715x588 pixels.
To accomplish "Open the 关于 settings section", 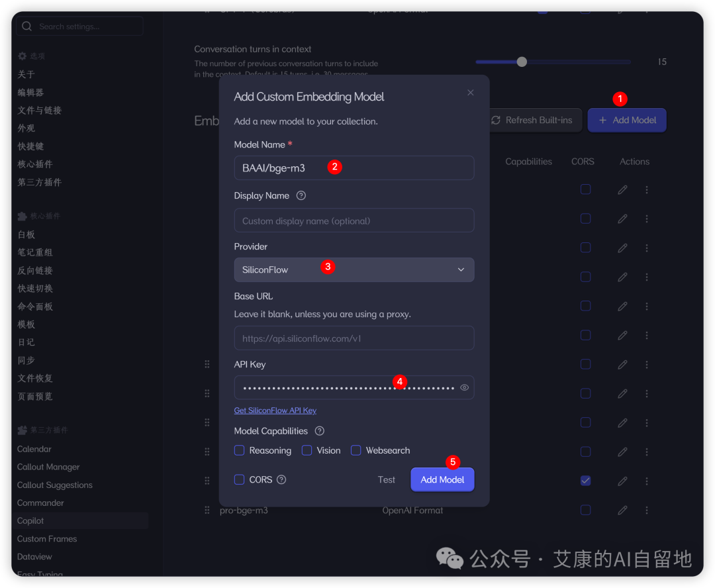I will click(x=26, y=74).
